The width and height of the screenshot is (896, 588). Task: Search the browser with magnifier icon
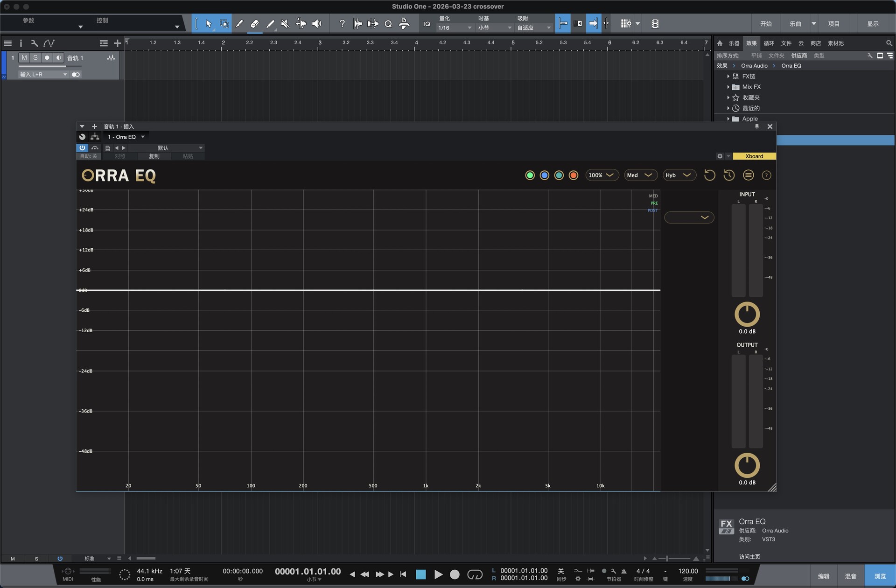pyautogui.click(x=889, y=43)
